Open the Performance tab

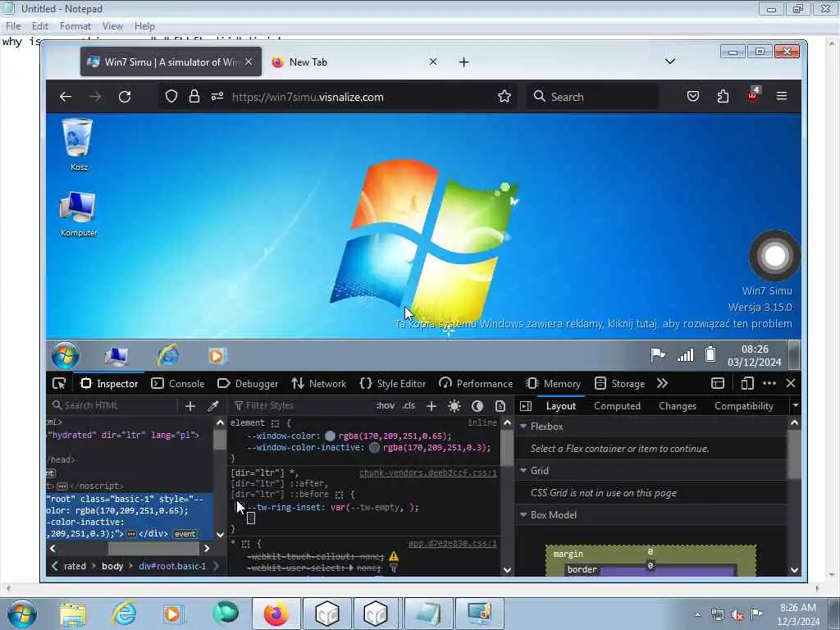coord(476,384)
